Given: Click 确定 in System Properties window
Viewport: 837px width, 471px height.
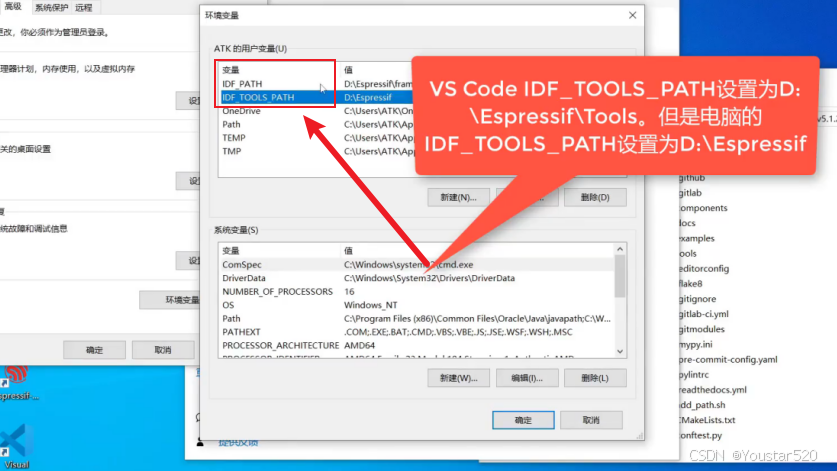Looking at the screenshot, I should tap(94, 350).
